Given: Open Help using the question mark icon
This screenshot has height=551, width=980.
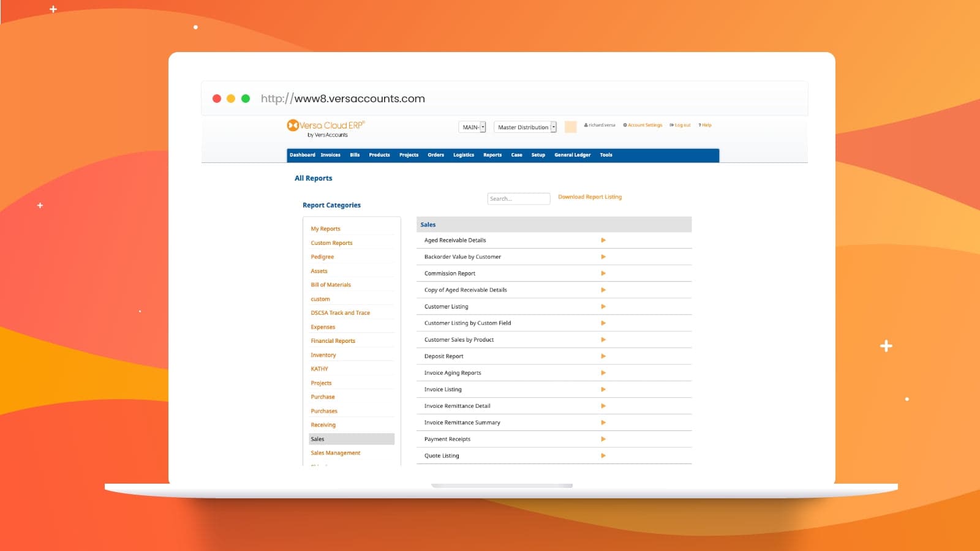Looking at the screenshot, I should tap(700, 125).
